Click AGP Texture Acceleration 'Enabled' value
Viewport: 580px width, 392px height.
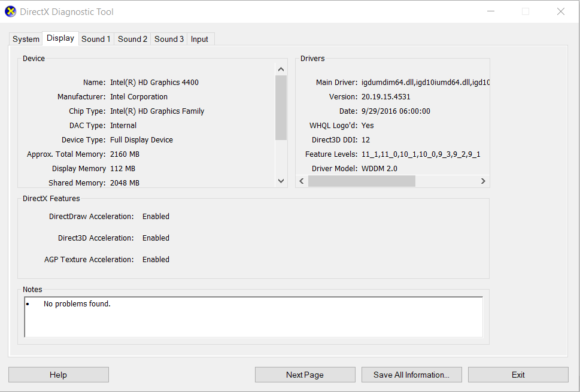[x=156, y=260]
